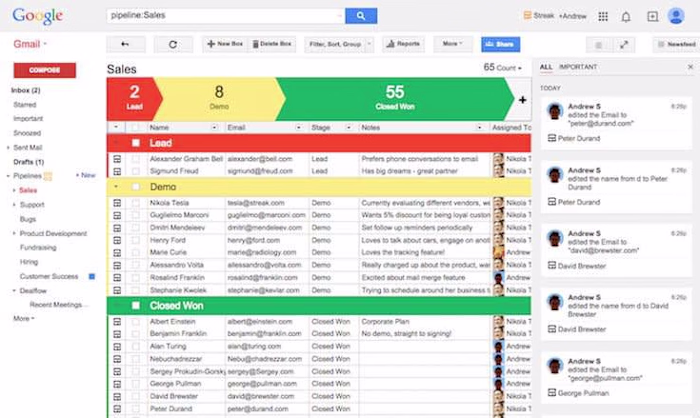Select the red Lead stage arrow
700x418 pixels.
(134, 99)
